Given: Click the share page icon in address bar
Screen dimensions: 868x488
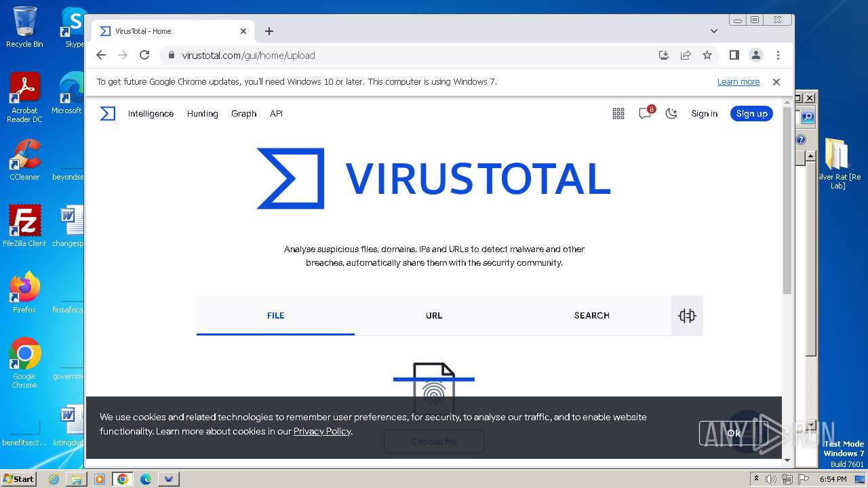Looking at the screenshot, I should (x=686, y=55).
